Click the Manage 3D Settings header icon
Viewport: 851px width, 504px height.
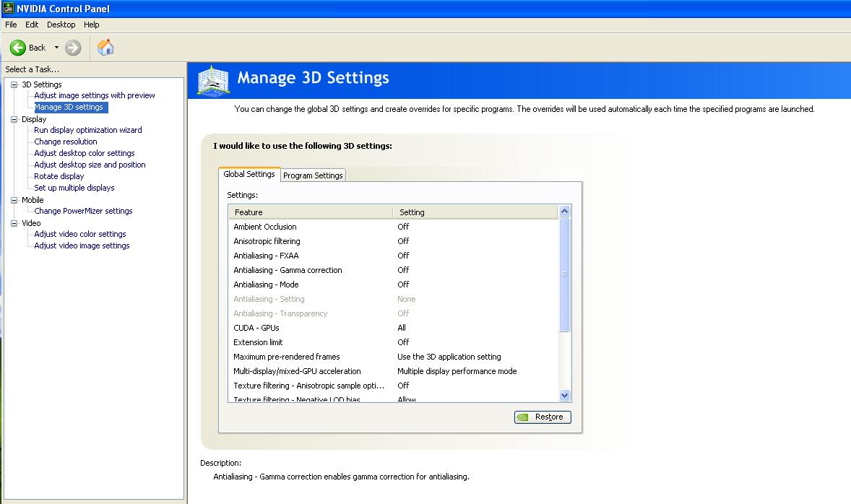[x=213, y=81]
